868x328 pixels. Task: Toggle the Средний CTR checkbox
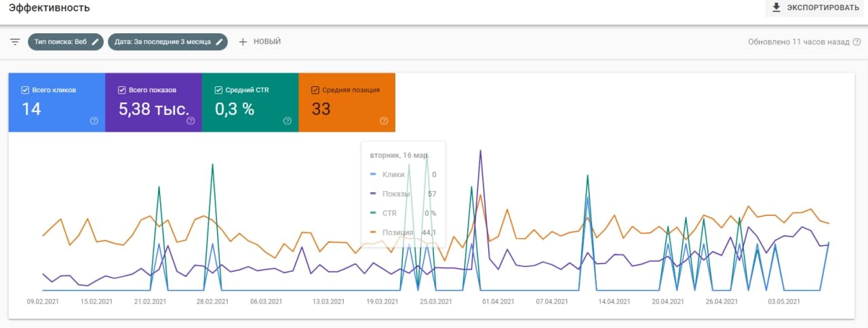218,90
